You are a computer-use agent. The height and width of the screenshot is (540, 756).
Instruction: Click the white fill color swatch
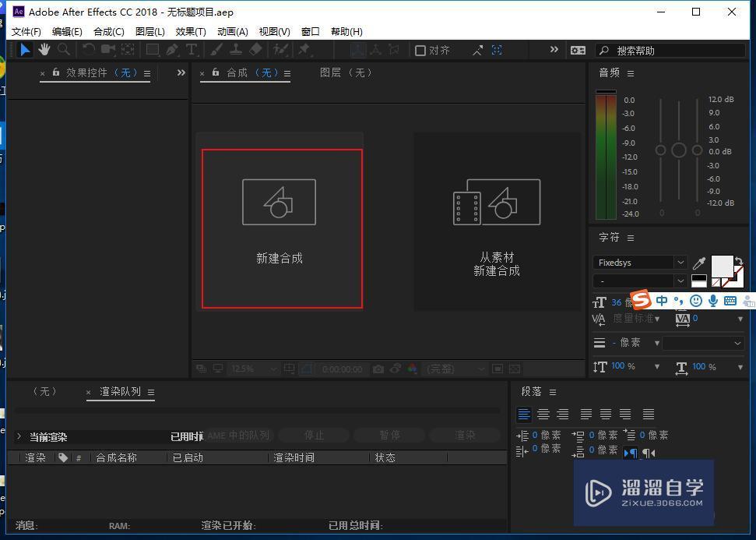coord(722,266)
